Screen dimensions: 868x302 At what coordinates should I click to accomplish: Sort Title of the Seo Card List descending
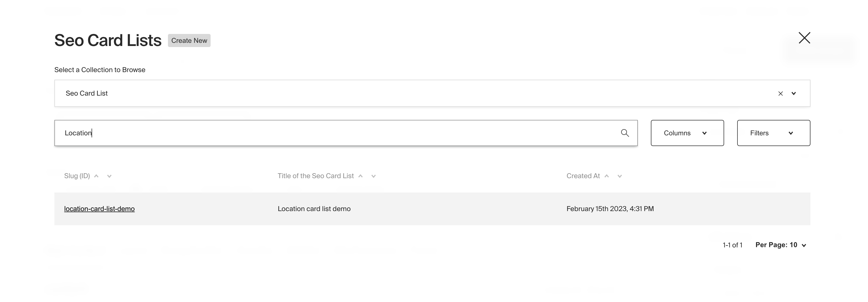373,176
